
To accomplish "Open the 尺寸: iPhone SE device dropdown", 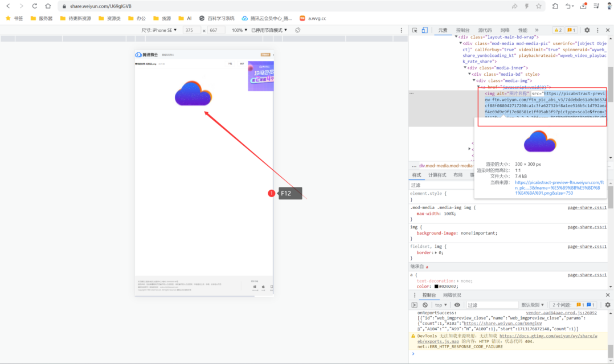I will (159, 30).
